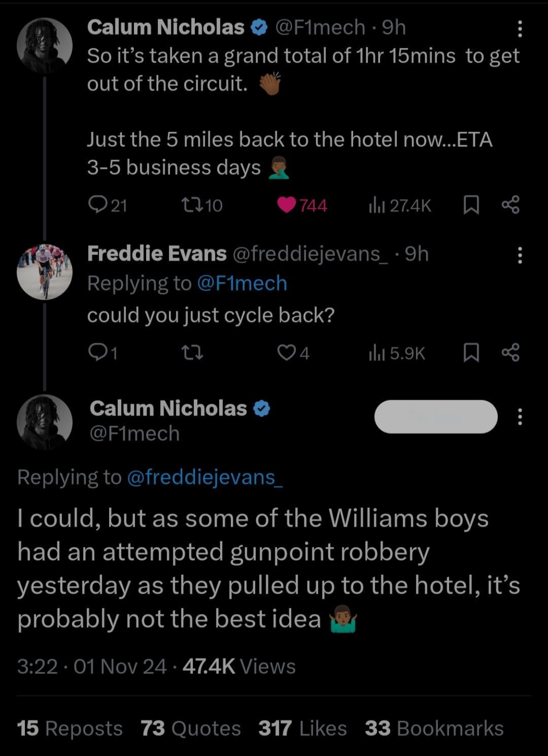This screenshot has height=756, width=548.
Task: Share the first Calum Nicholas tweet
Action: click(x=510, y=205)
